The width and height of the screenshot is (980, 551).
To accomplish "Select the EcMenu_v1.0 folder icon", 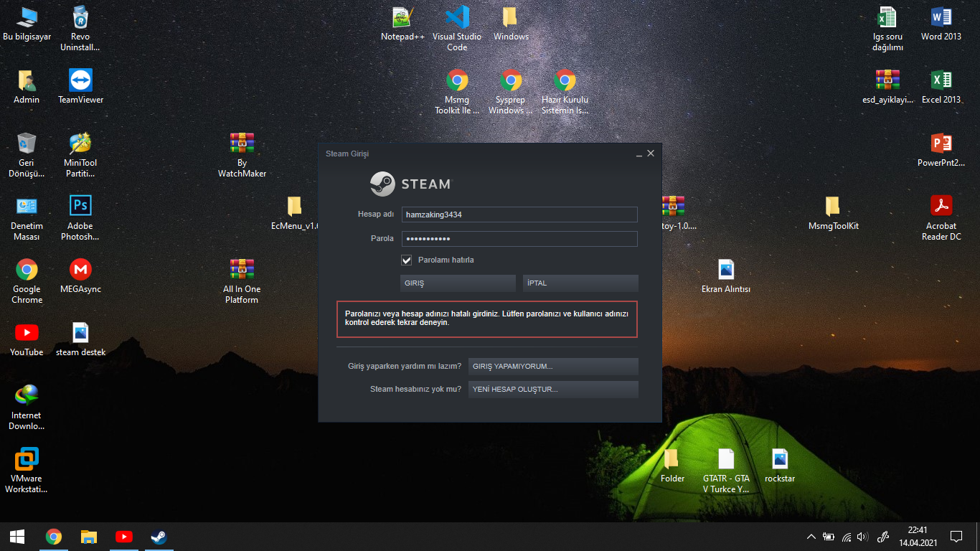I will [x=294, y=213].
